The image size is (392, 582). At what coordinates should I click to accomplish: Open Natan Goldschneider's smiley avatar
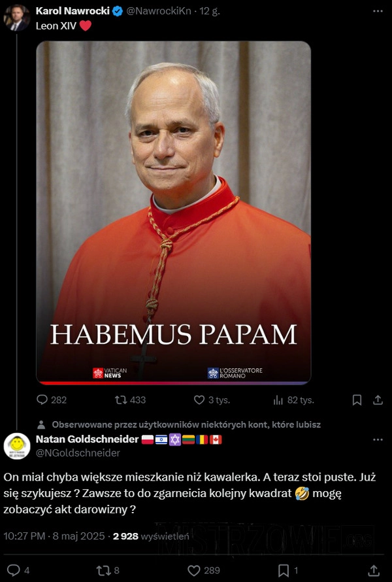pyautogui.click(x=17, y=446)
